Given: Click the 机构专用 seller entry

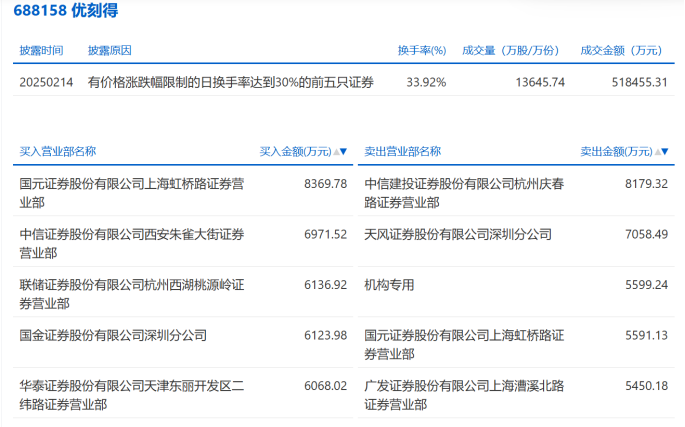Looking at the screenshot, I should (390, 285).
